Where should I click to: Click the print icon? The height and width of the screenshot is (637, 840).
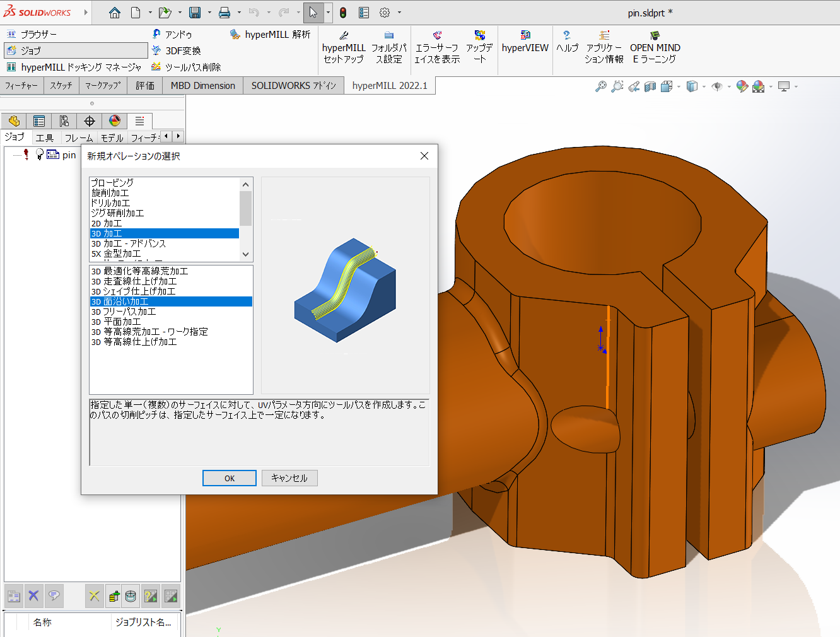(225, 13)
